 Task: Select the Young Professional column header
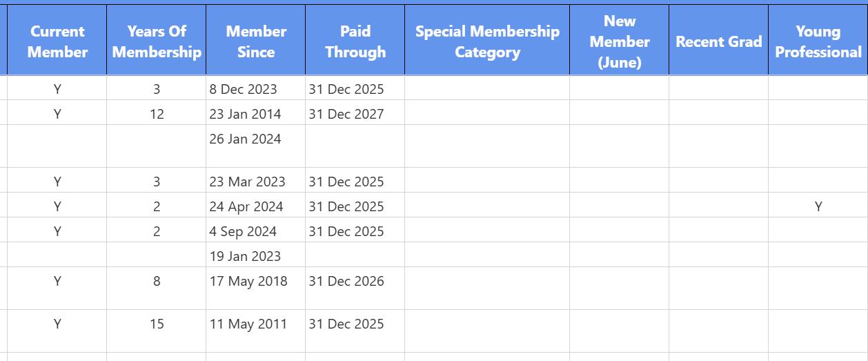[x=818, y=41]
